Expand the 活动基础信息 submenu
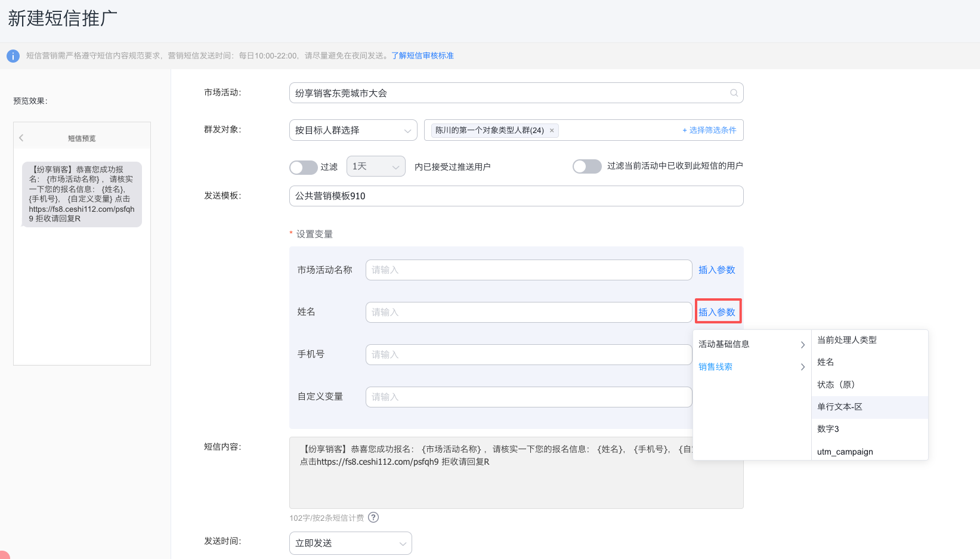 [751, 344]
